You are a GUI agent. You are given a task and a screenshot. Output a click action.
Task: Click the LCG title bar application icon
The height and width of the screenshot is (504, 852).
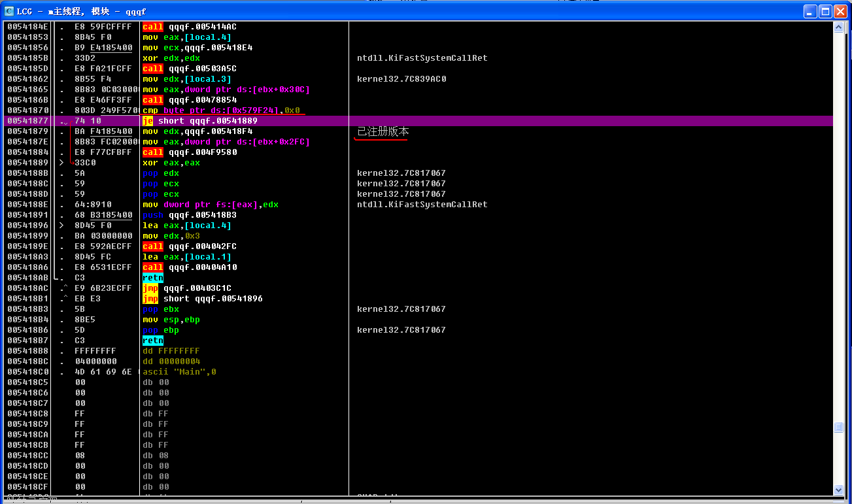(x=9, y=11)
